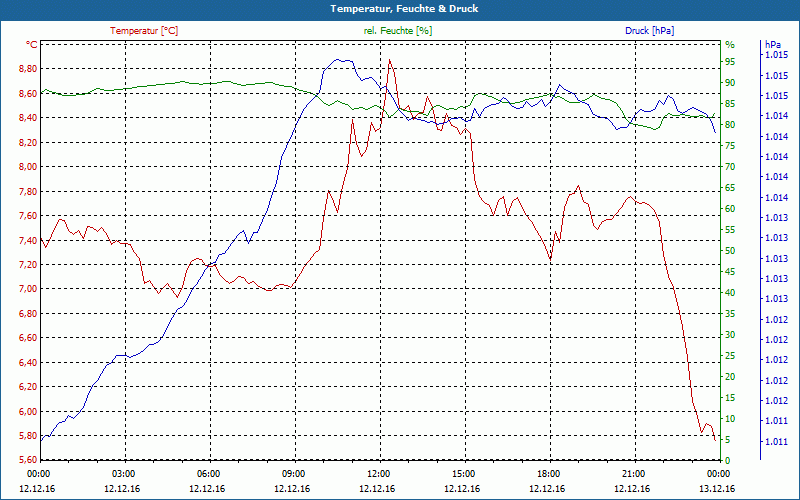This screenshot has height=500, width=800.
Task: Click the green '45' humidity tick label
Action: (x=730, y=272)
